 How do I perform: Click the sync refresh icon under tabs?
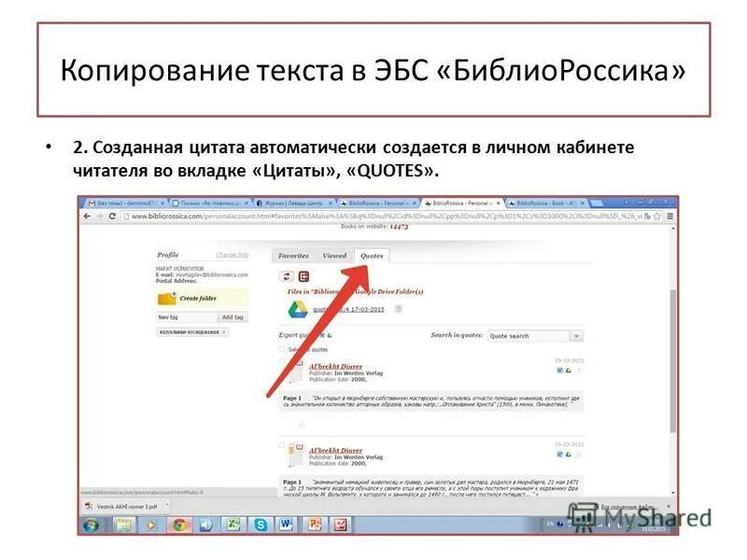pyautogui.click(x=286, y=276)
